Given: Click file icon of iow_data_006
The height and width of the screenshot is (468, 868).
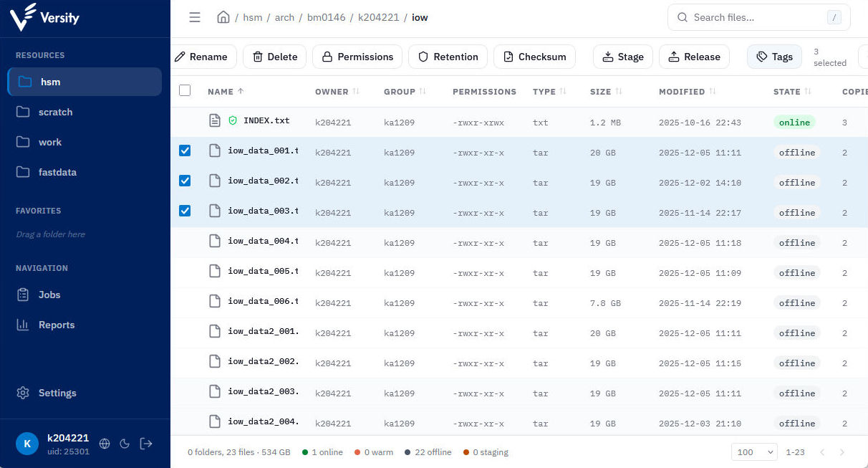Looking at the screenshot, I should pos(214,301).
